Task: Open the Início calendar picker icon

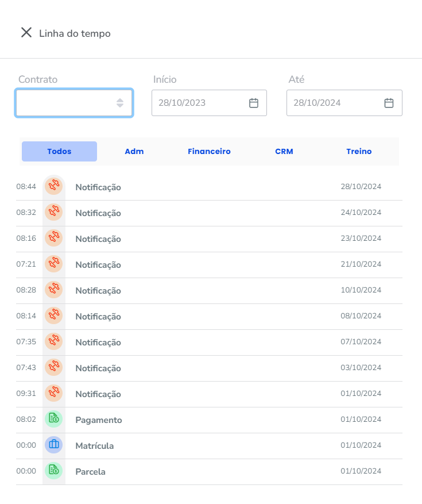Action: 254,103
